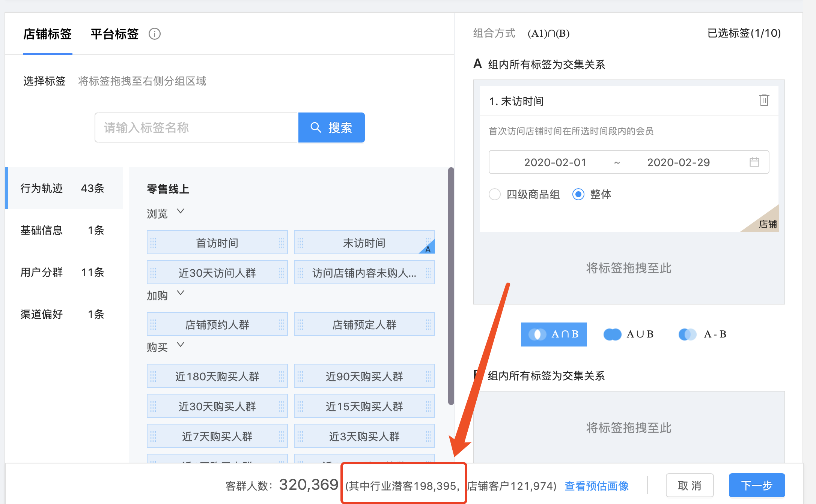The height and width of the screenshot is (504, 816).
Task: Collapse the 加购 section chevron
Action: [x=181, y=293]
